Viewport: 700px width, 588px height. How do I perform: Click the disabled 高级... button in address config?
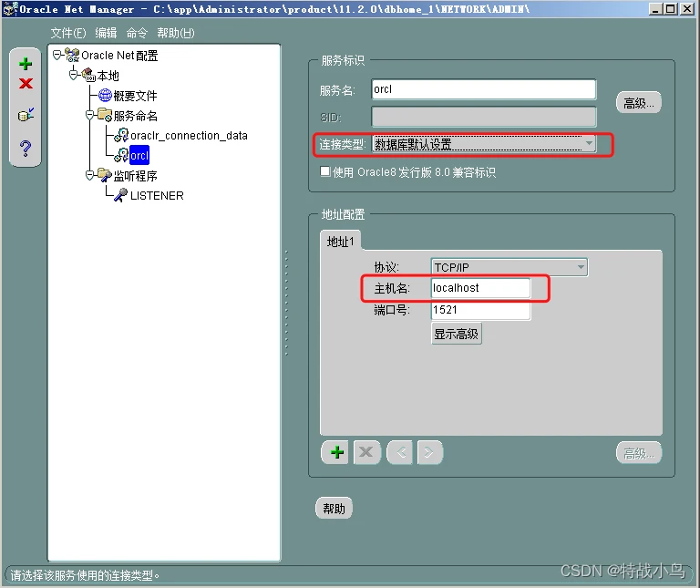[638, 453]
